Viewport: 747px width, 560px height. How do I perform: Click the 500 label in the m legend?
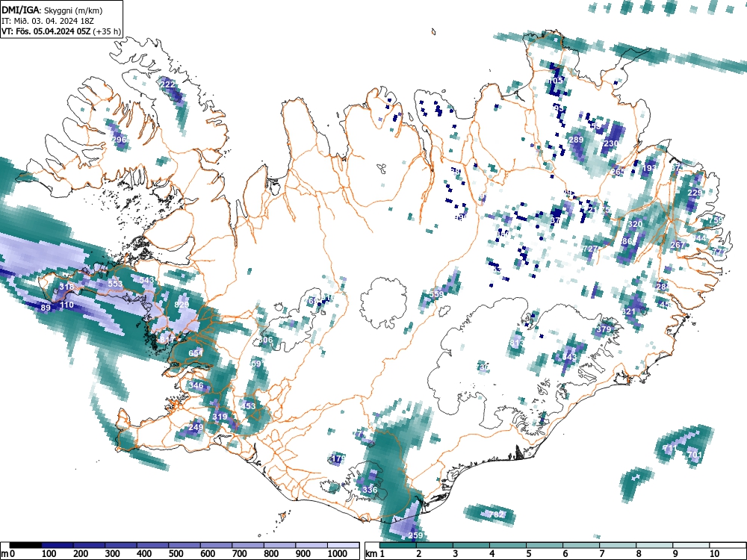[x=176, y=553]
